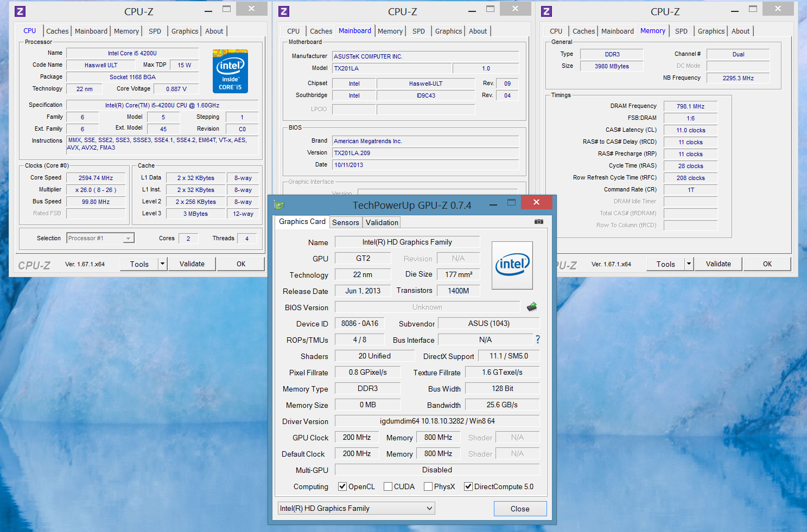Click the Intel Core i5 inside badge

pyautogui.click(x=230, y=71)
